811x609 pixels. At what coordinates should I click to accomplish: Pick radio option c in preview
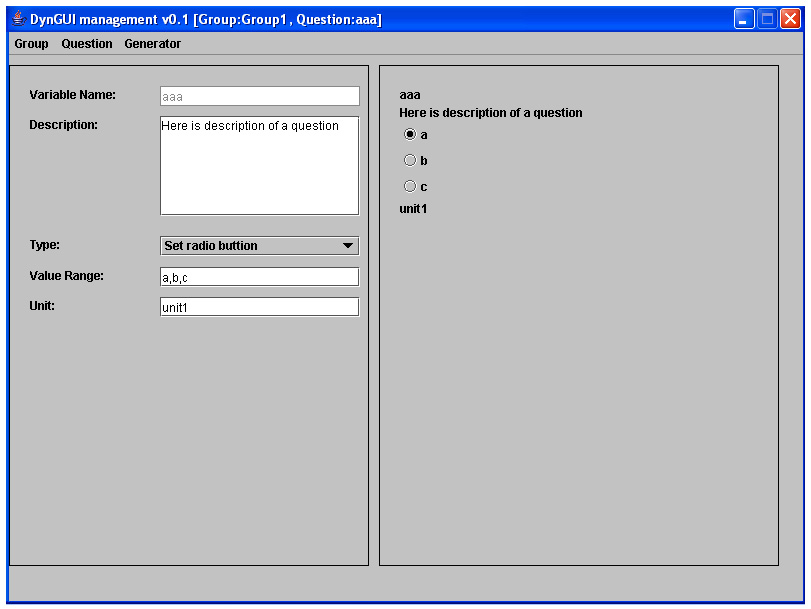[x=409, y=186]
